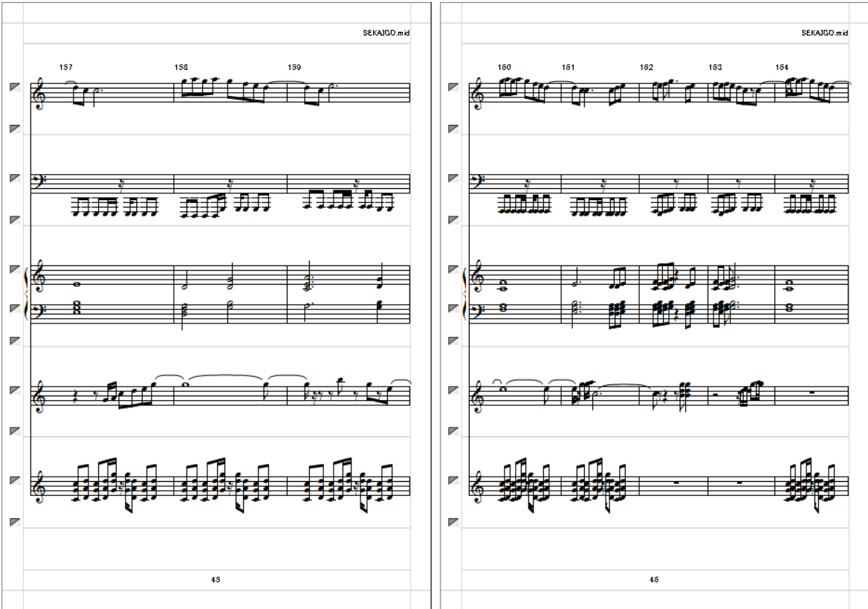This screenshot has width=868, height=609.
Task: Click measure number 159
Action: (294, 67)
